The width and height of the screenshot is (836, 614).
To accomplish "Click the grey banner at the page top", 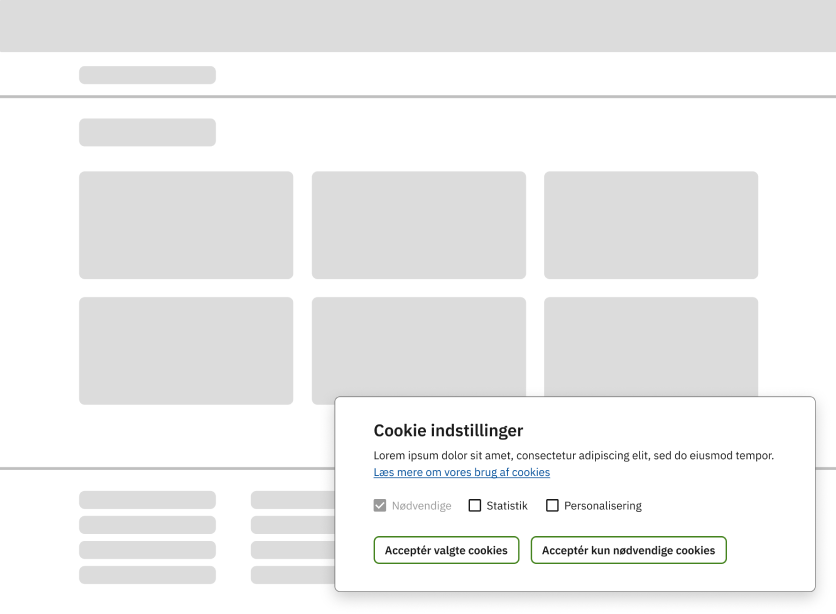I will point(418,26).
